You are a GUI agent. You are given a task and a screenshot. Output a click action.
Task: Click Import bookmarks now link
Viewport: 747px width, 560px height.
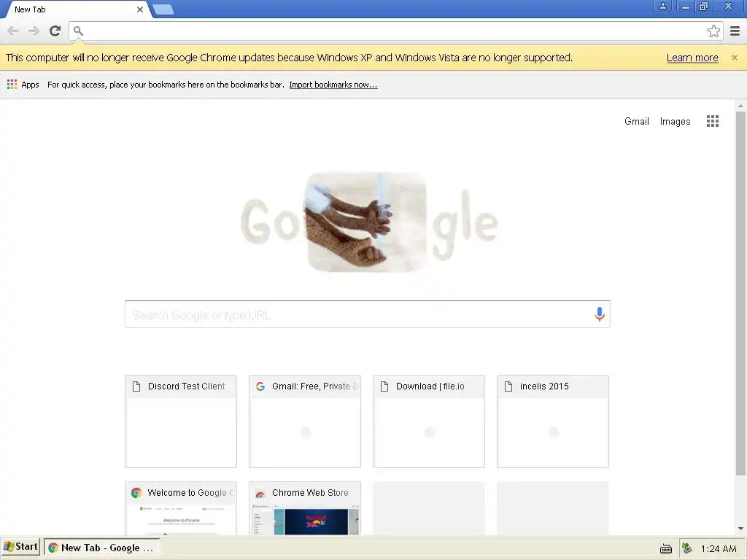click(333, 85)
